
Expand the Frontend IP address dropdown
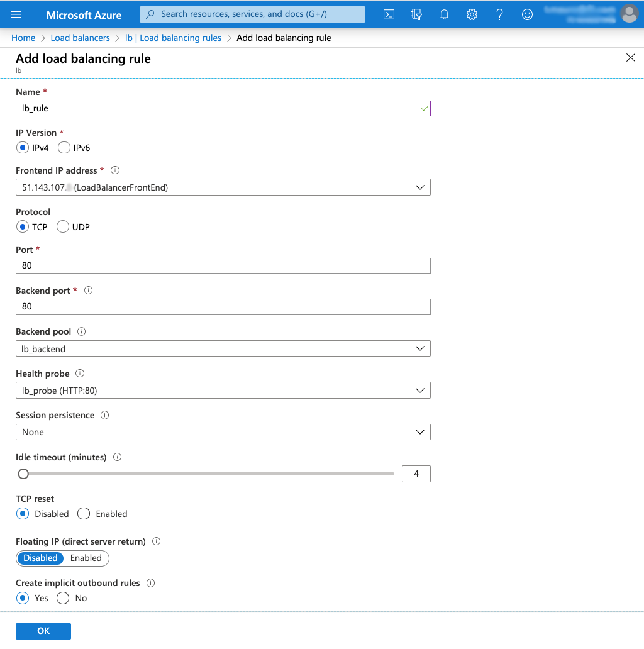click(x=223, y=187)
